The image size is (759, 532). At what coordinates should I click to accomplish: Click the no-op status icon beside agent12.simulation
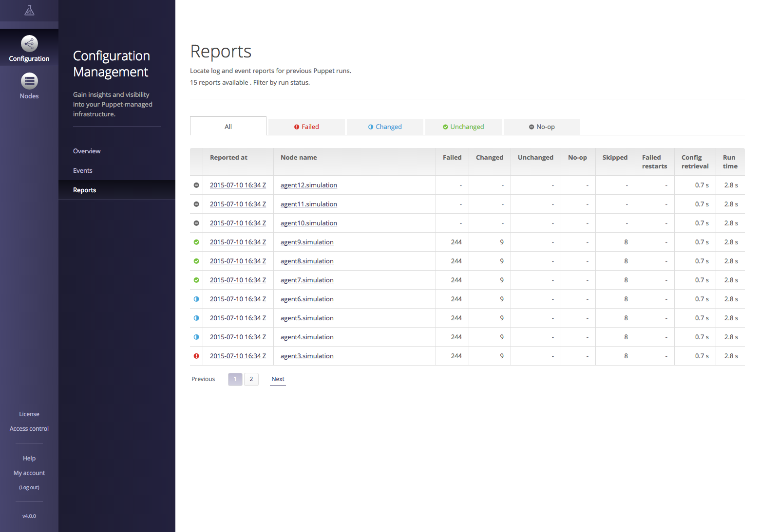(196, 185)
